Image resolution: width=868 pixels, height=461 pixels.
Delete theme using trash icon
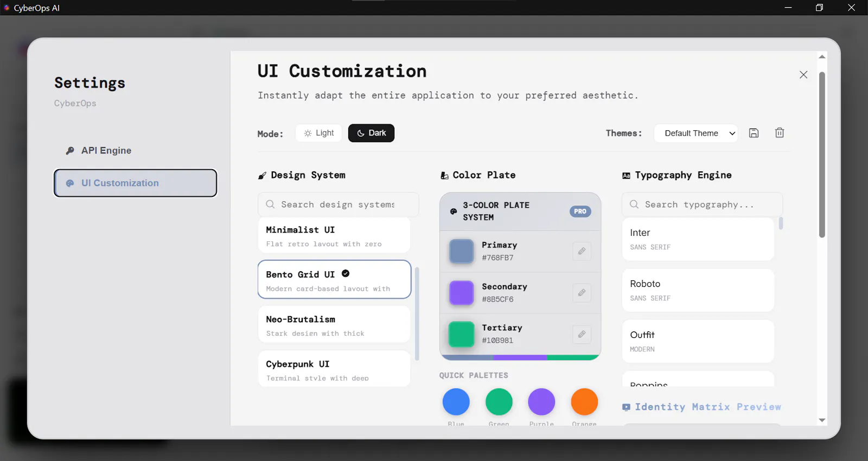pyautogui.click(x=780, y=133)
